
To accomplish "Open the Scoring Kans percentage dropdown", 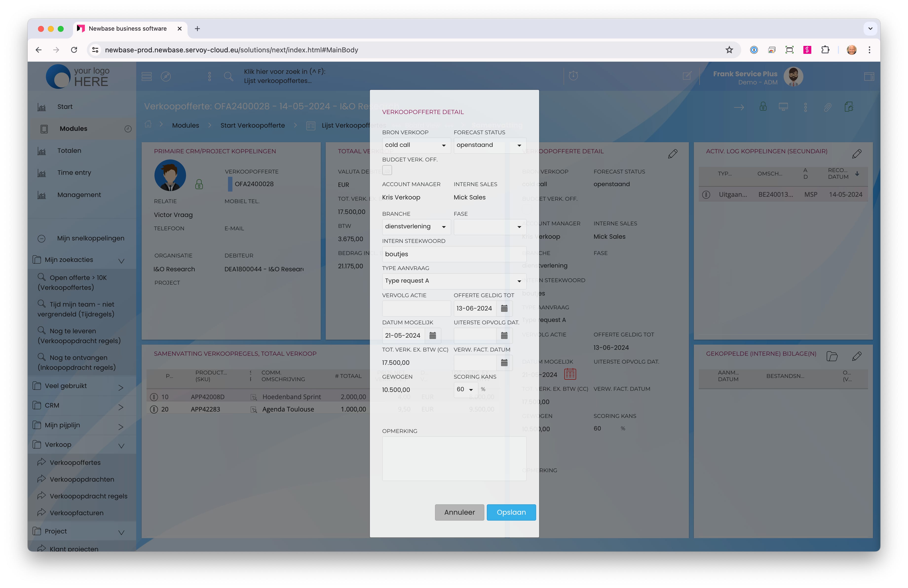I will coord(465,390).
